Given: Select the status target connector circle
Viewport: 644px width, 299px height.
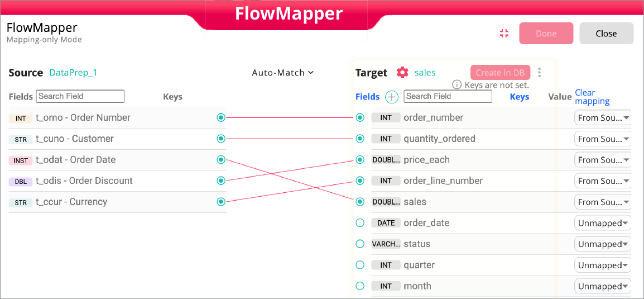Looking at the screenshot, I should 360,244.
